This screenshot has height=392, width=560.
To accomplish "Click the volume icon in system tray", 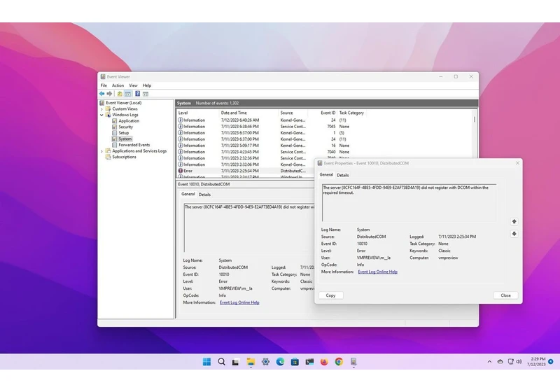I will (519, 362).
